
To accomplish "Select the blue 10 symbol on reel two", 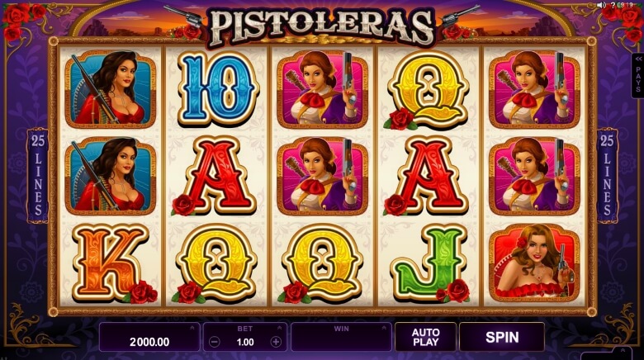I will pyautogui.click(x=217, y=90).
